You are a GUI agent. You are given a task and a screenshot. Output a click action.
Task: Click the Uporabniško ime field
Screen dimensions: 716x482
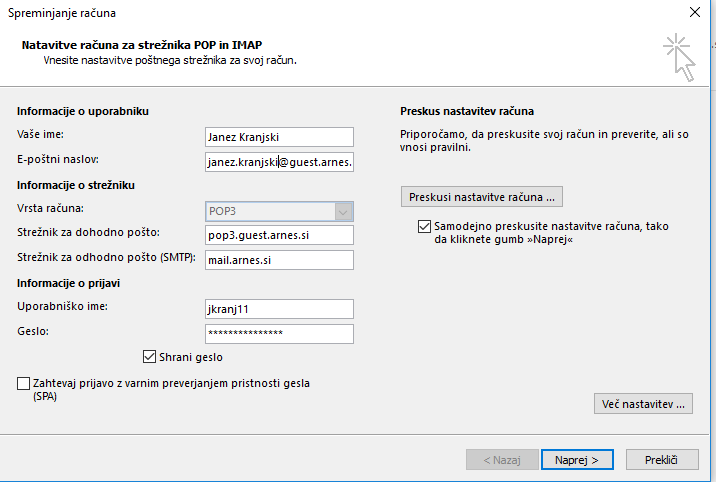[x=279, y=309]
